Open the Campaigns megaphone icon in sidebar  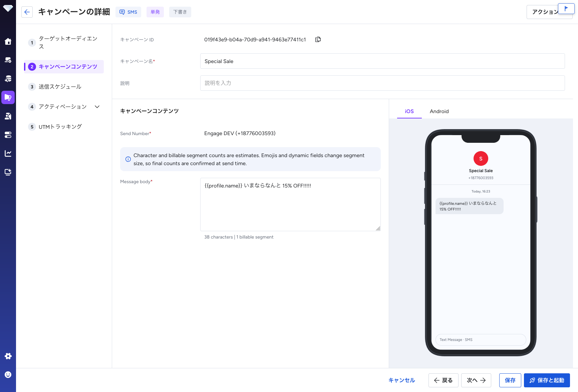click(8, 97)
